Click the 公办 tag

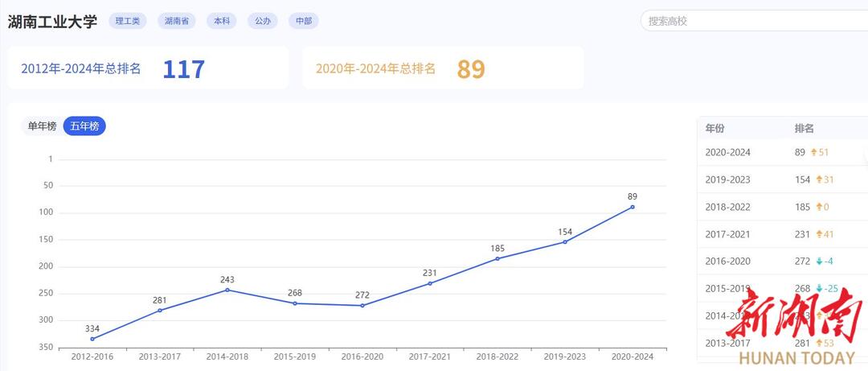263,21
